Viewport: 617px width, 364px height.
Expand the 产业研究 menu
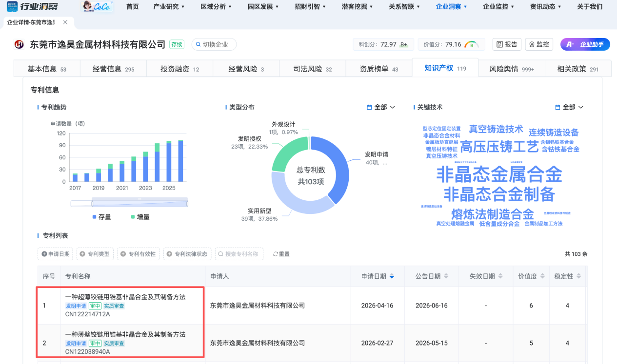pos(169,7)
